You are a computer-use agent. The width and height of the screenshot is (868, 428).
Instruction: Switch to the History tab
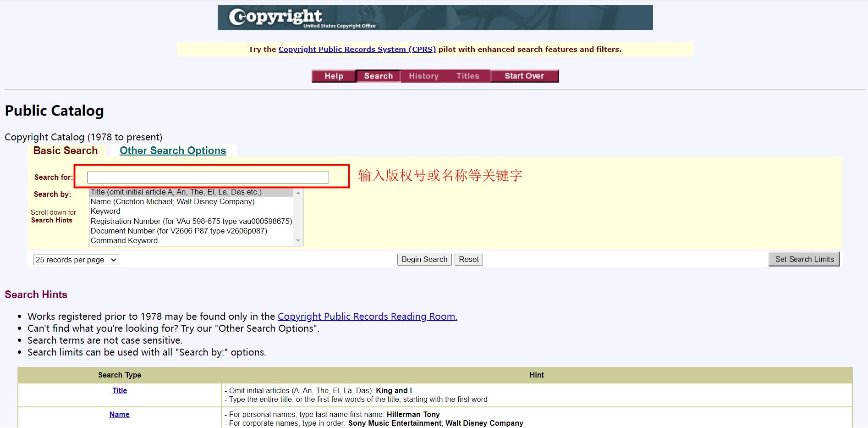(423, 76)
